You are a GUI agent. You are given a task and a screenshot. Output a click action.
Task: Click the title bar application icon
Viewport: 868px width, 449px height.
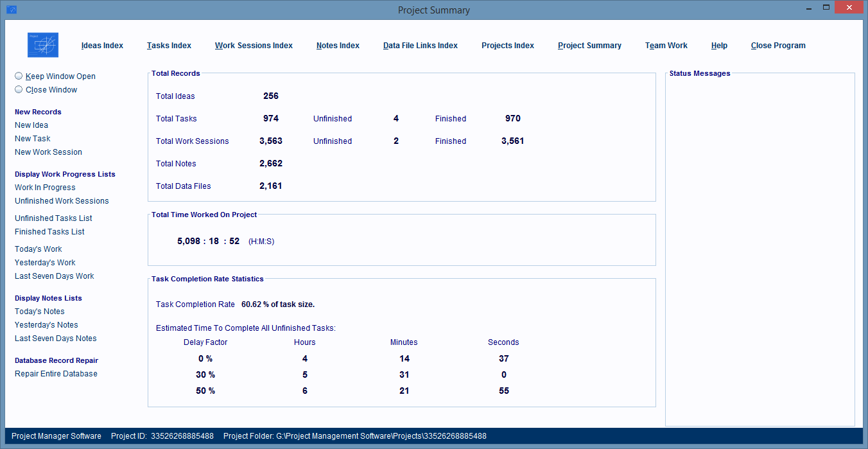point(11,10)
